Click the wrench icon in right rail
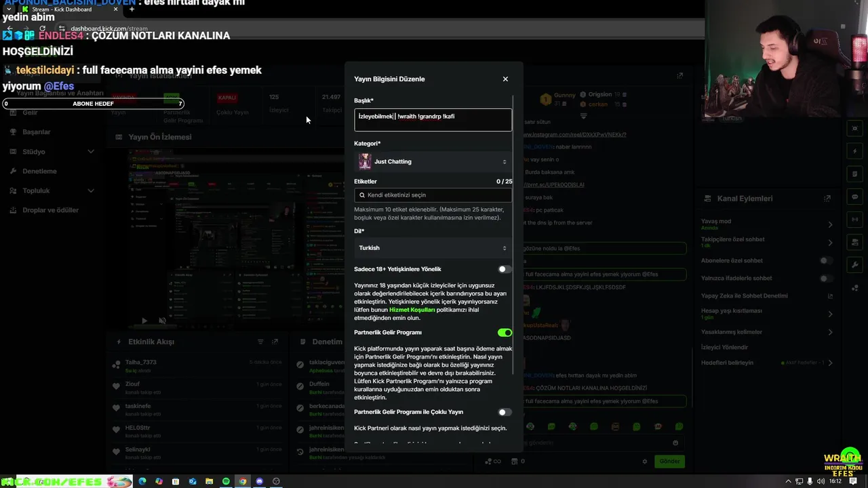 pyautogui.click(x=854, y=265)
